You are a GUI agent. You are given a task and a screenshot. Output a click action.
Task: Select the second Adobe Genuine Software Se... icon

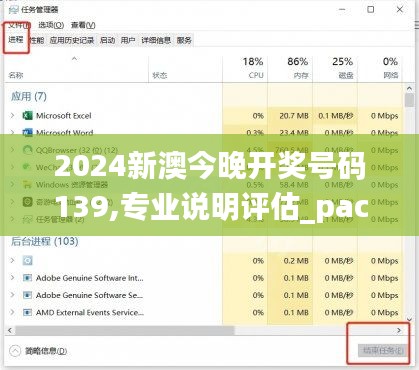coord(27,295)
